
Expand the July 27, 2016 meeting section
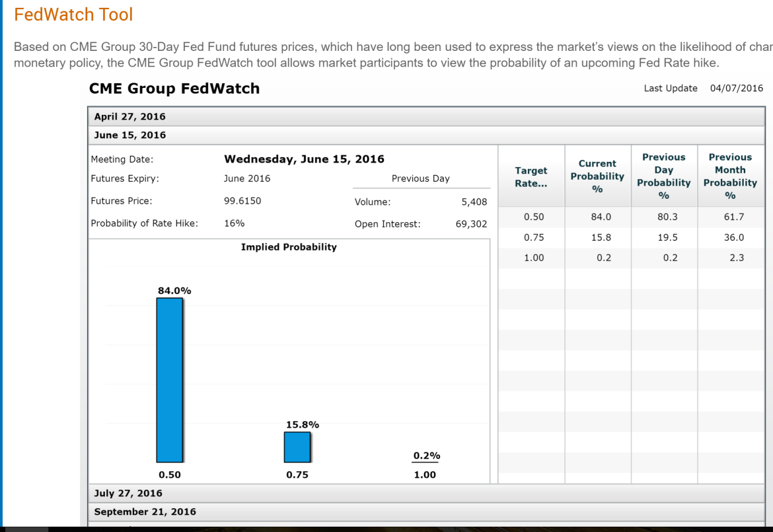426,493
